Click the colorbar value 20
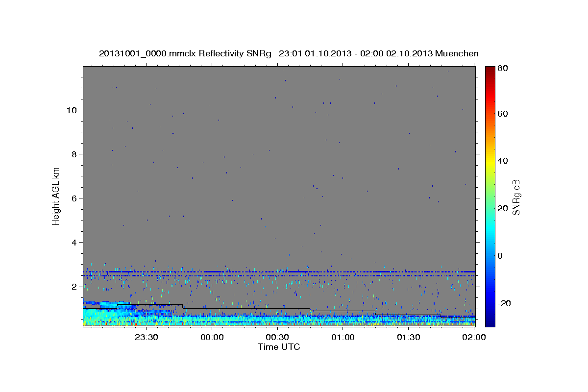 click(504, 208)
